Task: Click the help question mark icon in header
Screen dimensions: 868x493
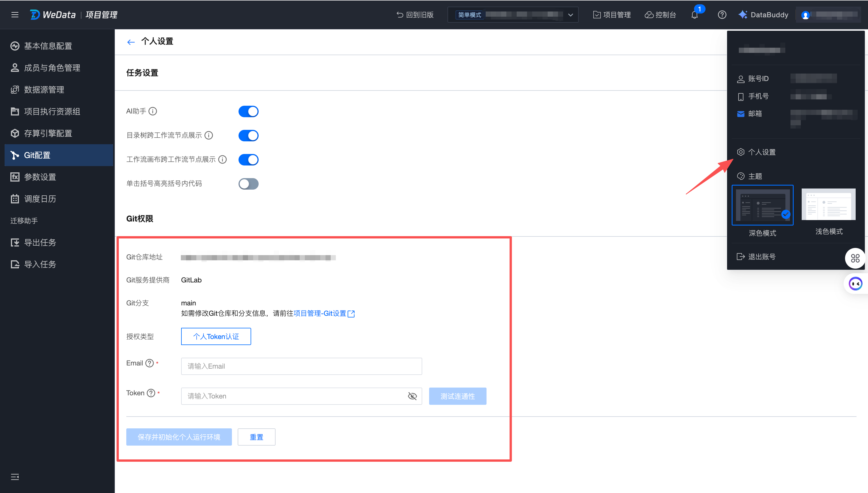Action: point(722,15)
